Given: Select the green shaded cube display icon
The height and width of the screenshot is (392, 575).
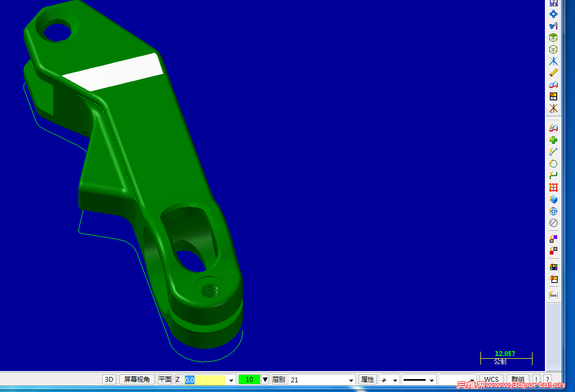Looking at the screenshot, I should pos(554,38).
